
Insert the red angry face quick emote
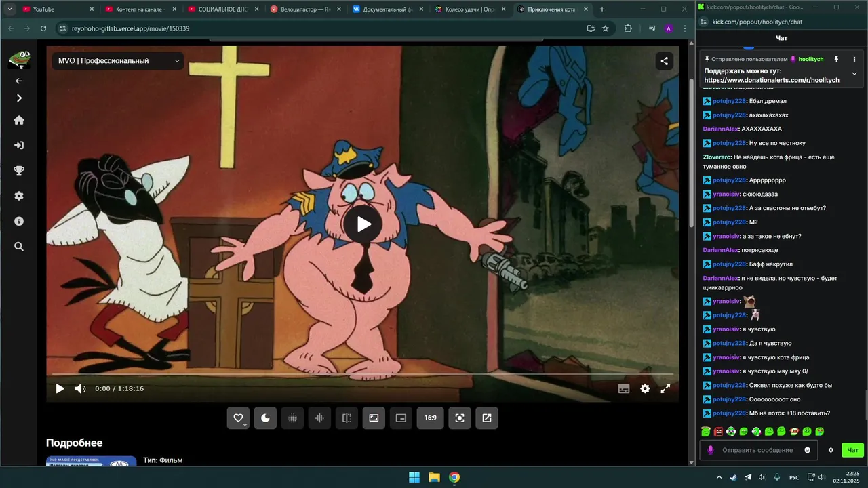coord(718,431)
